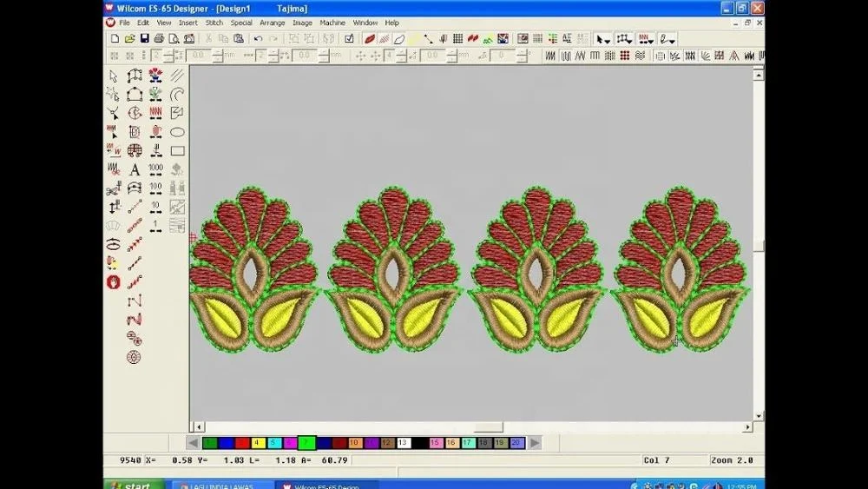Click the red flower travel-by-color icon

(155, 76)
